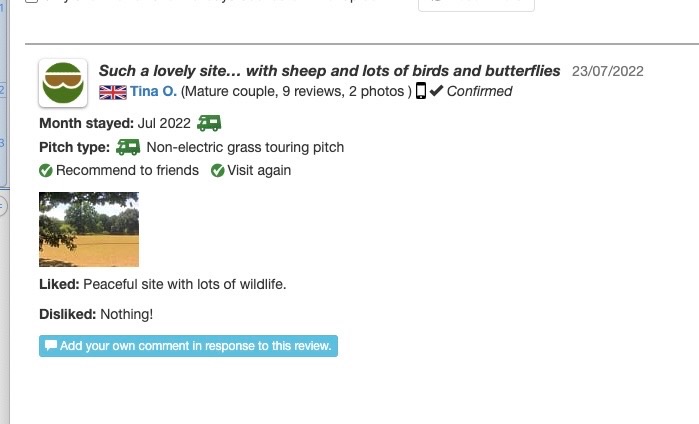Click the 'Recommend to friends' label
This screenshot has width=699, height=424.
tap(127, 171)
